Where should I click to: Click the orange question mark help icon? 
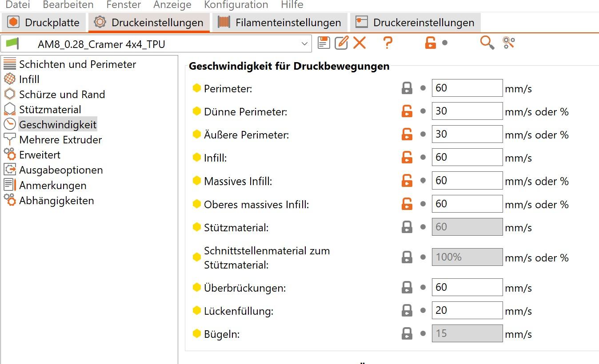coord(387,43)
